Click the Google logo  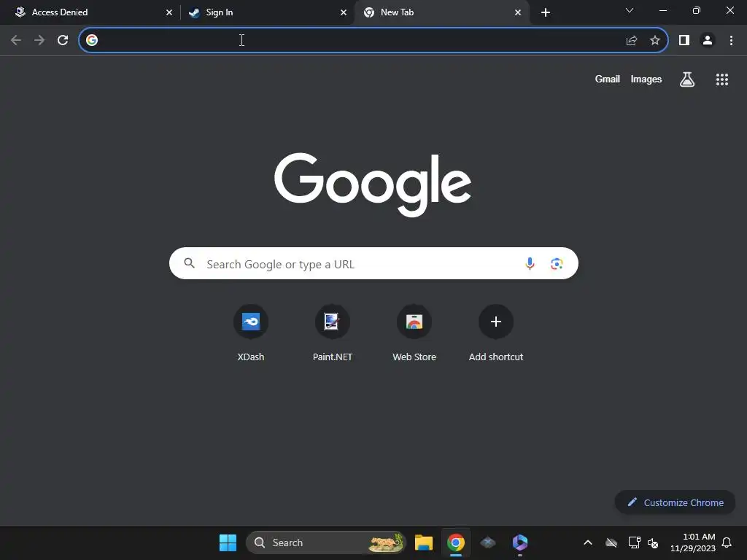373,184
